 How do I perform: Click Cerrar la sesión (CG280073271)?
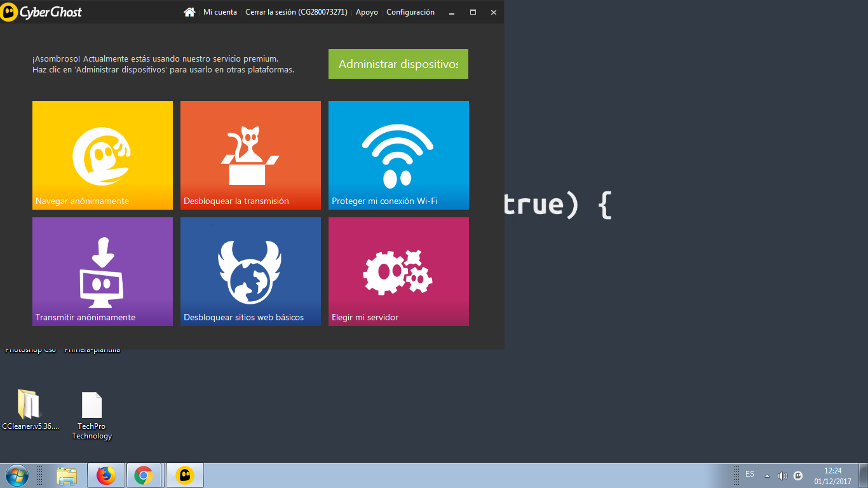[296, 12]
